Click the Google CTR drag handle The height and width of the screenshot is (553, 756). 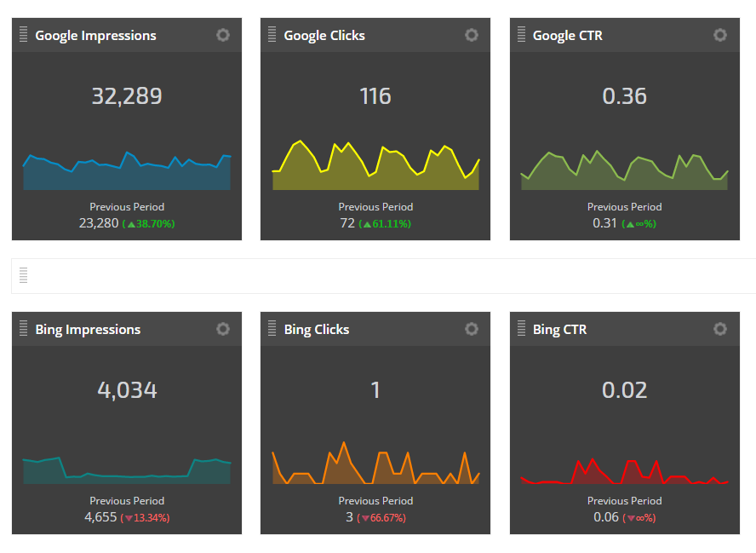(x=521, y=35)
